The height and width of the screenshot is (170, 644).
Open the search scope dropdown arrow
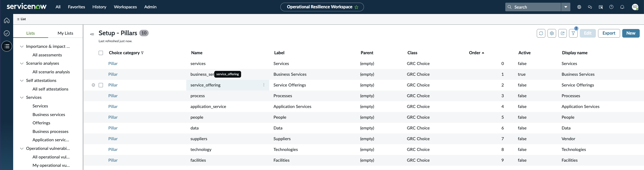[x=566, y=7]
